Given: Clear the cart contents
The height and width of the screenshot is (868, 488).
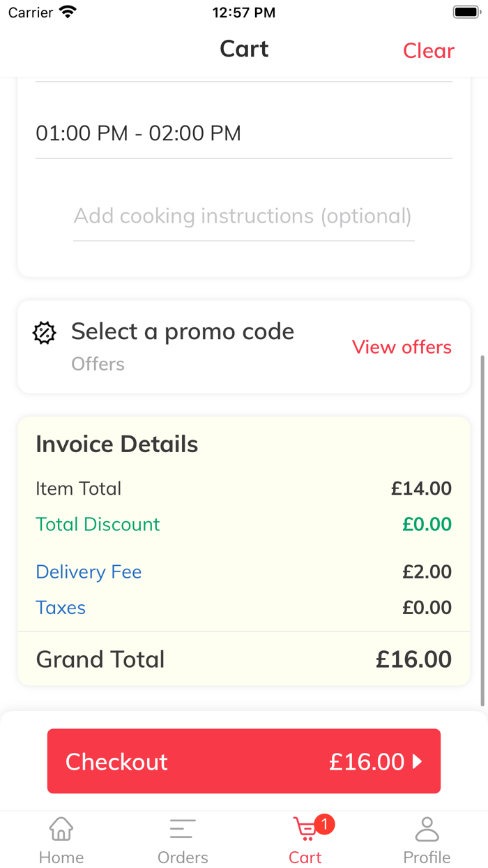Looking at the screenshot, I should coord(428,50).
